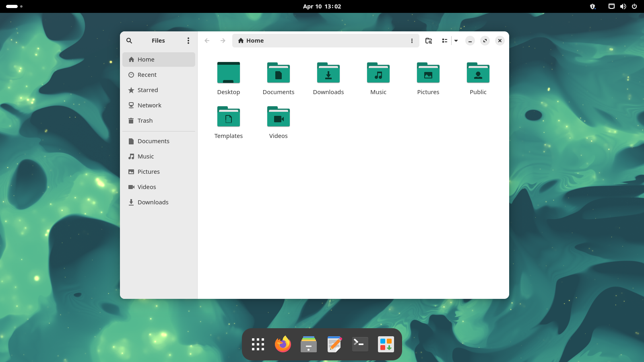This screenshot has height=362, width=644.
Task: Click the Home path bar location
Action: 255,41
